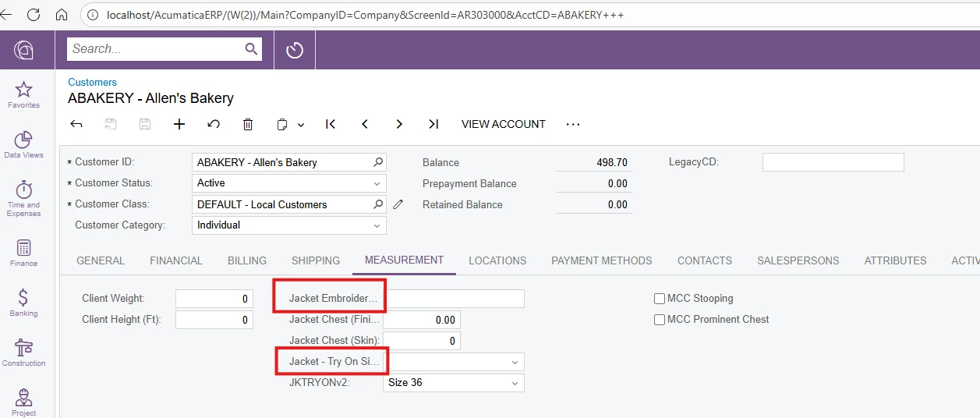Viewport: 980px width, 418px height.
Task: Click Save and Close icon
Action: 111,124
